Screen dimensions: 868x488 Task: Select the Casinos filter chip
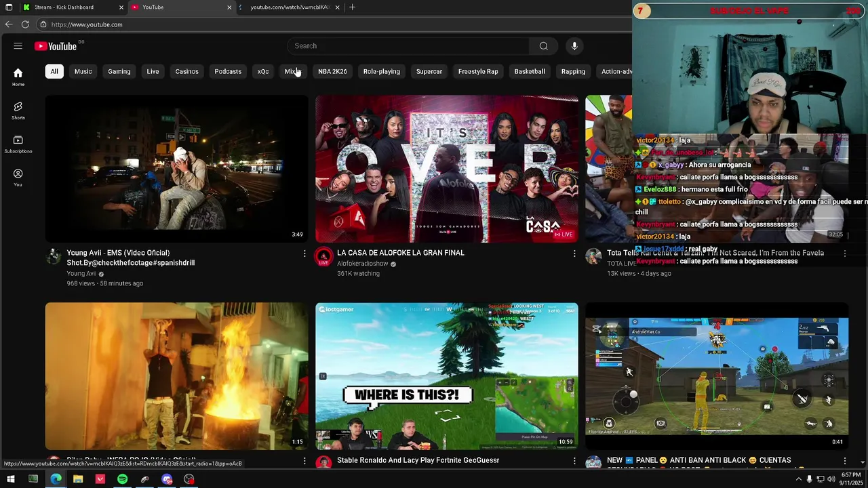pos(187,71)
